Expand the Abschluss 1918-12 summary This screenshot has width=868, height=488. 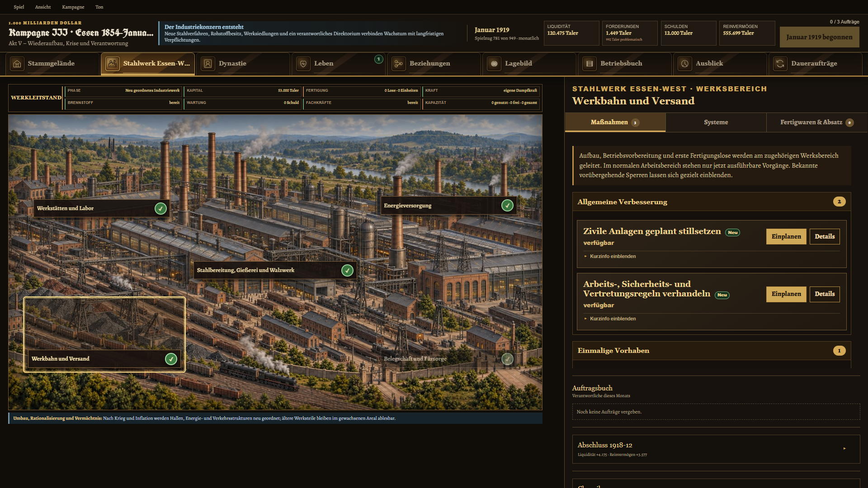(x=716, y=449)
